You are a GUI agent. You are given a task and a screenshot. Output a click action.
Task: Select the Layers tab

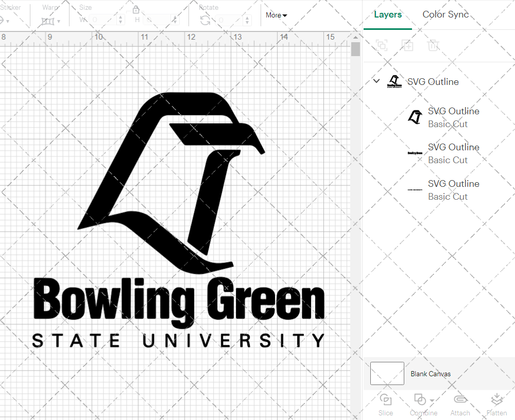point(388,14)
